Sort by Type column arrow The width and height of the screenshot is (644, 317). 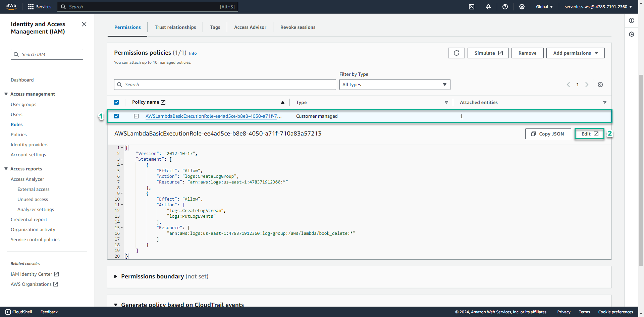coord(446,102)
